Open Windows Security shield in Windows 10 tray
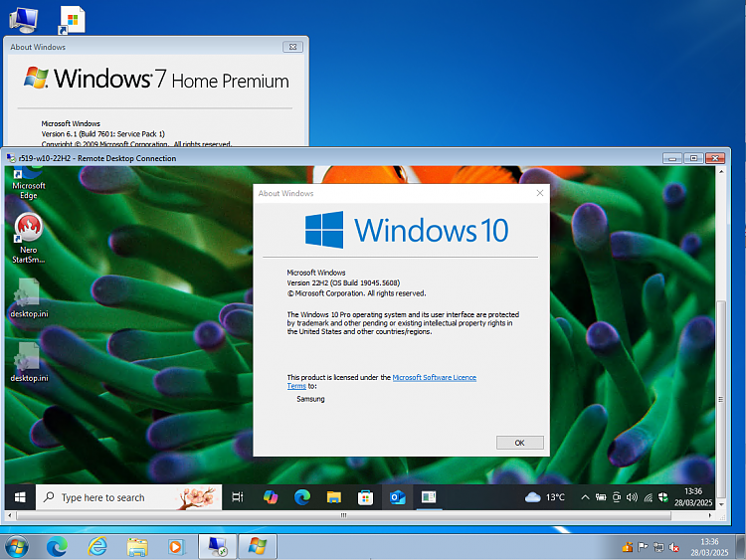Screen dimensions: 746x560 663,497
